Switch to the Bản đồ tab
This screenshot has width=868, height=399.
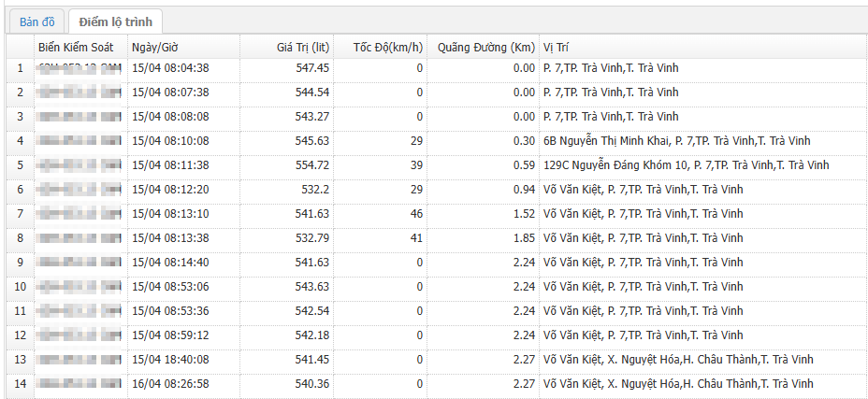pos(36,21)
